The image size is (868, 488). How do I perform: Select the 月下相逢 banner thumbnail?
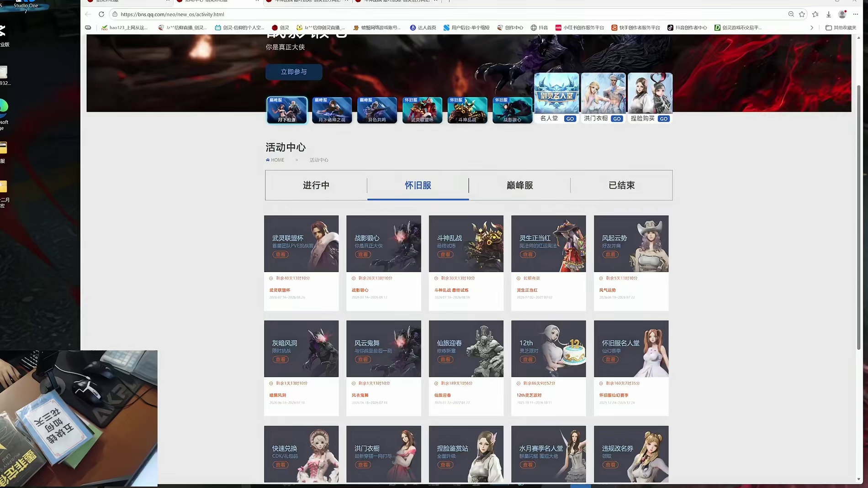pos(287,110)
